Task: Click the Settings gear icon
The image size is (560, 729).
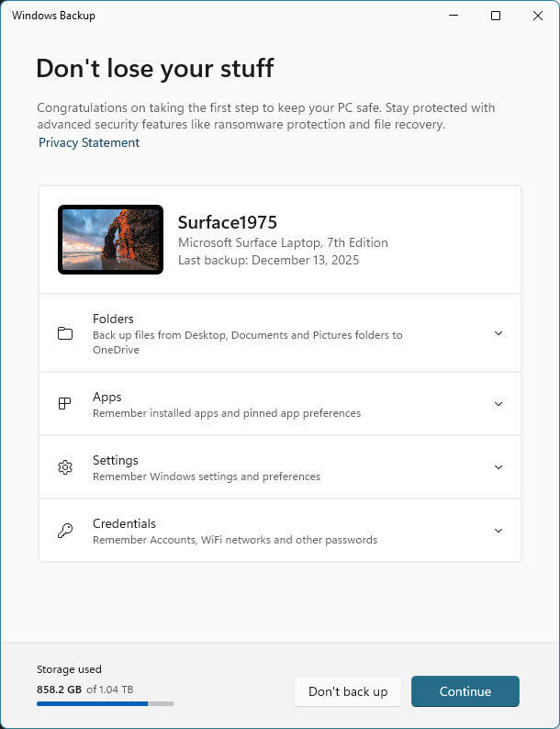Action: [65, 467]
